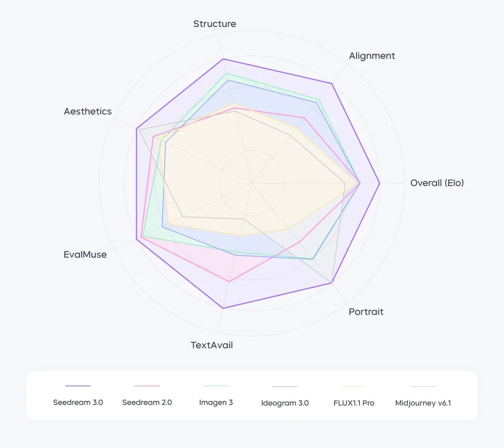The height and width of the screenshot is (448, 504).
Task: Click the TextAvail axis label
Action: tap(211, 345)
